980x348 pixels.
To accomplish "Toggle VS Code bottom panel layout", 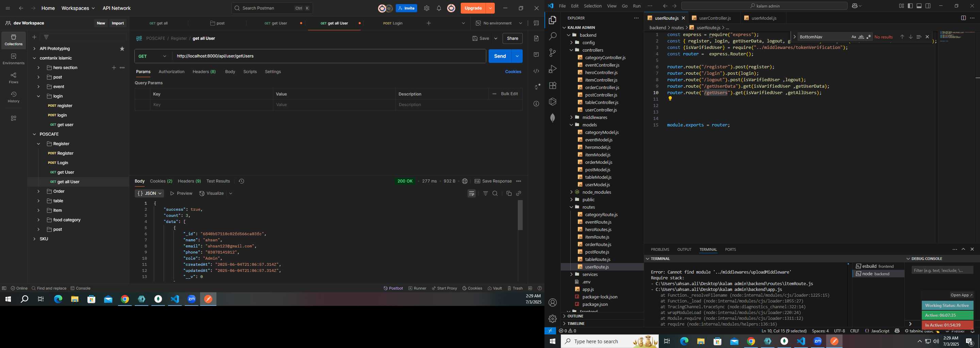I will coord(919,6).
